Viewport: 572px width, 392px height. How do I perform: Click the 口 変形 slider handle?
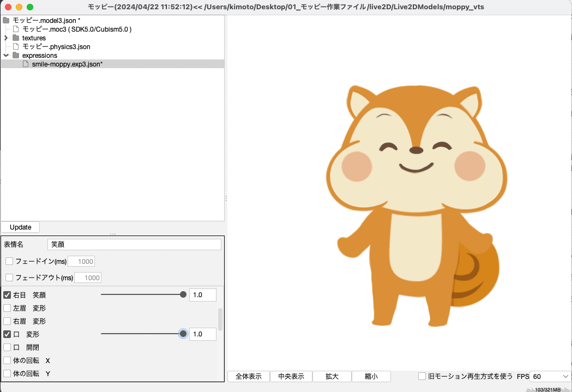click(183, 334)
